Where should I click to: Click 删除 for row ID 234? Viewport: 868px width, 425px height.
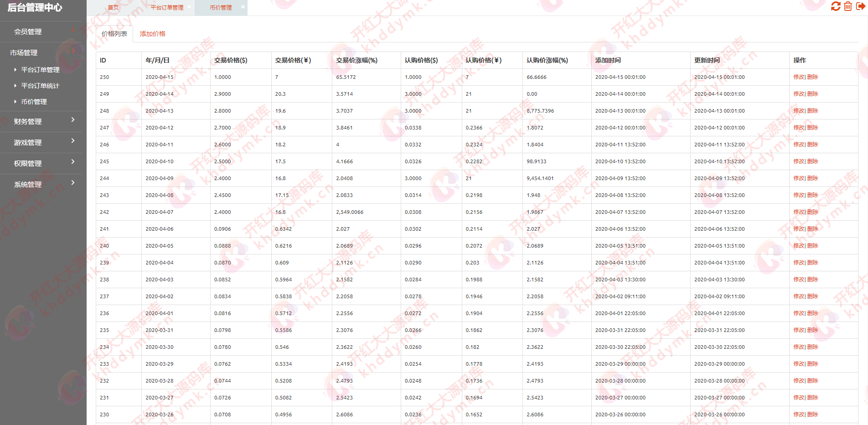pos(812,347)
